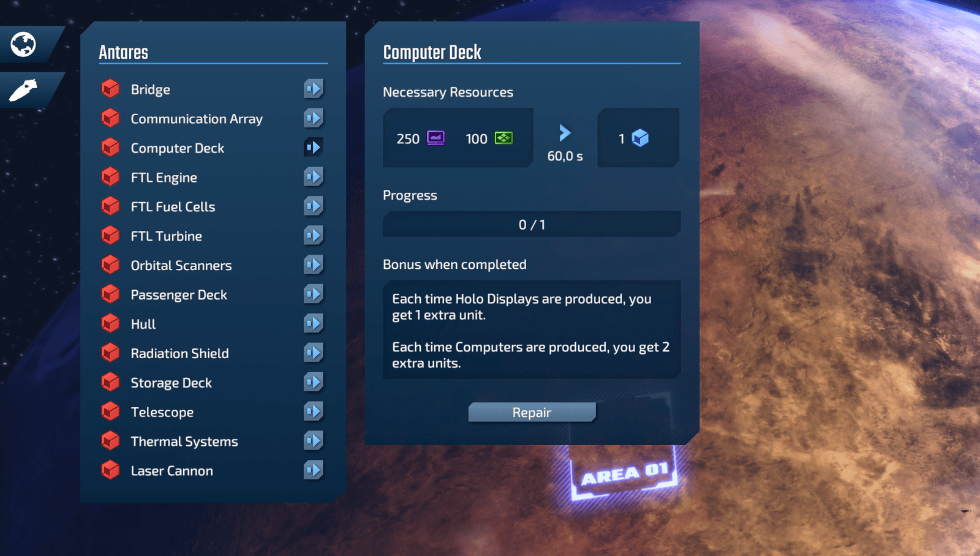Click the red cube icon beside FTL Fuel Cells
Screen dimensions: 980x556
[110, 206]
